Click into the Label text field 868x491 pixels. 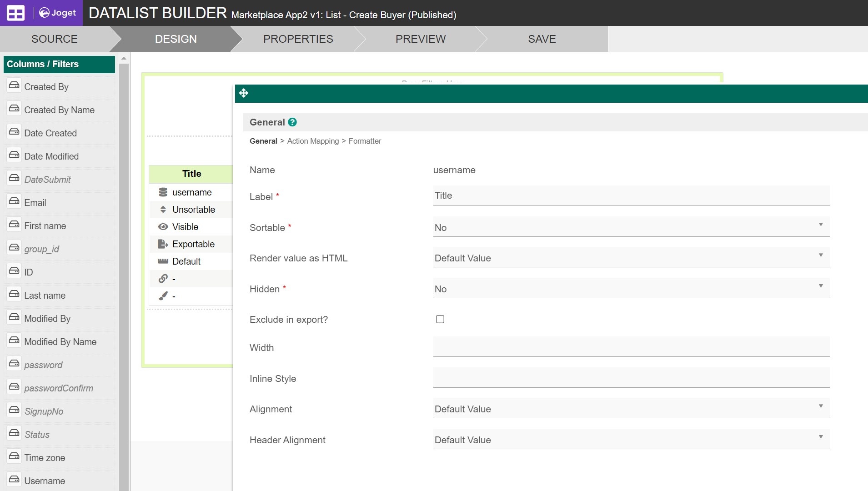pos(631,195)
